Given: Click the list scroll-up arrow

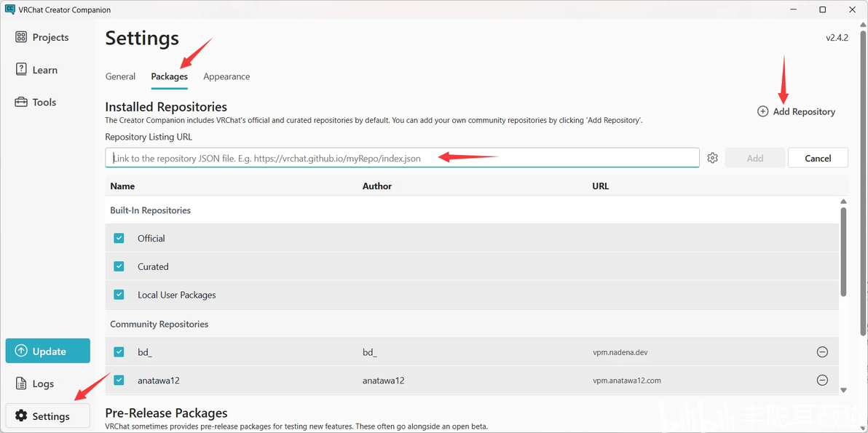Looking at the screenshot, I should coord(843,202).
